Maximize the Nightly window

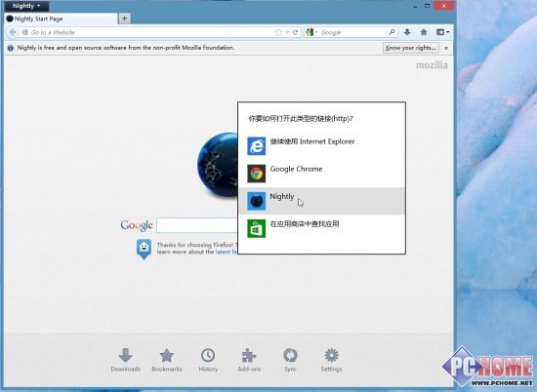[x=427, y=6]
